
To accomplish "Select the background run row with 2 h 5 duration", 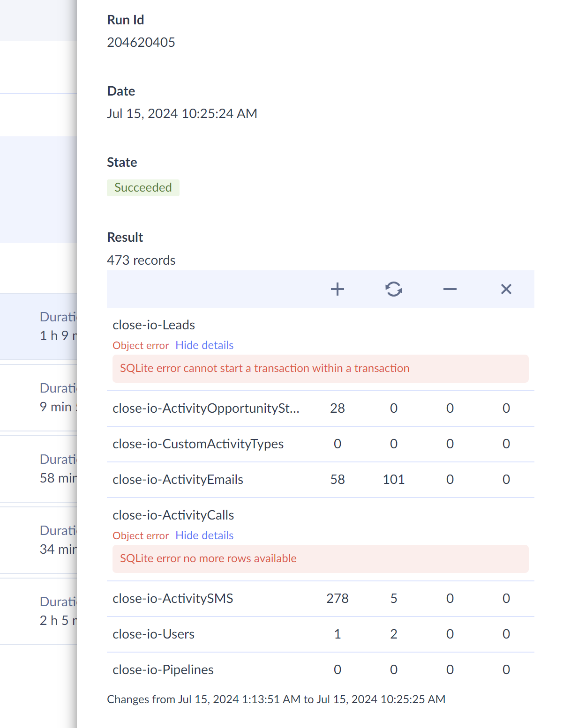I will click(x=38, y=611).
